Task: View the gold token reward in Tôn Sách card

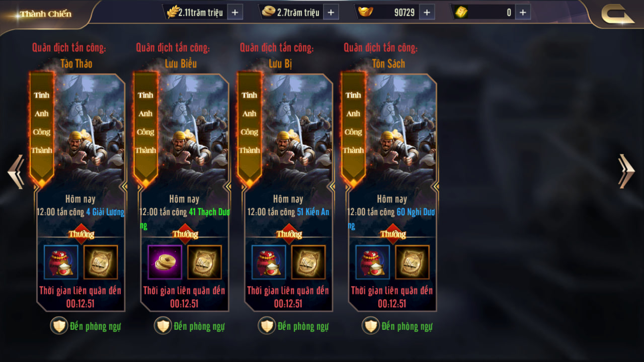Action: pos(413,262)
